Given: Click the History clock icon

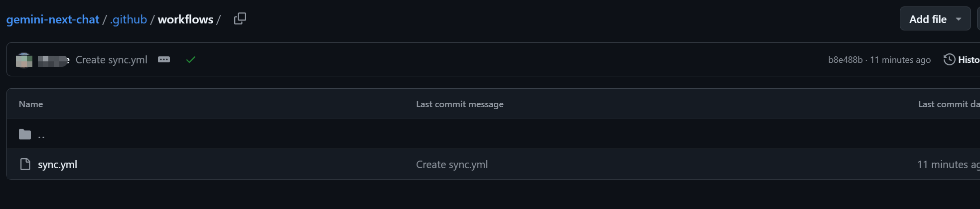Looking at the screenshot, I should (x=949, y=59).
